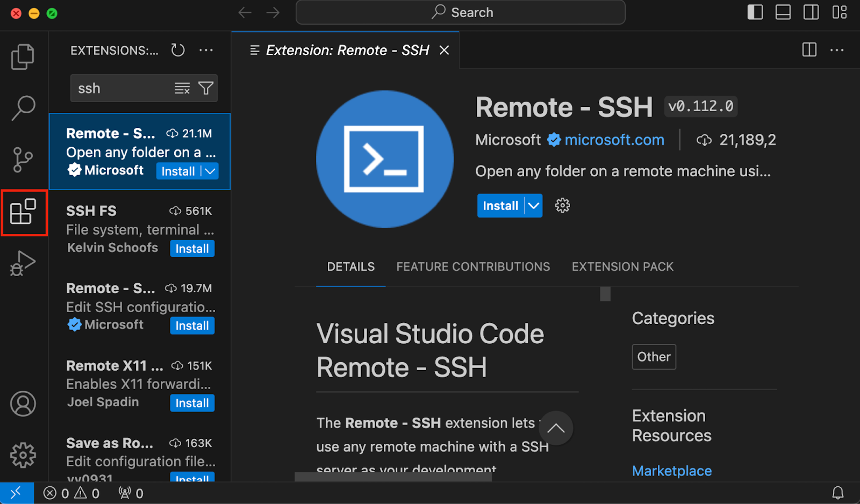Open the extension manage gear next to Install
Screen dimensions: 860x504
tap(562, 205)
